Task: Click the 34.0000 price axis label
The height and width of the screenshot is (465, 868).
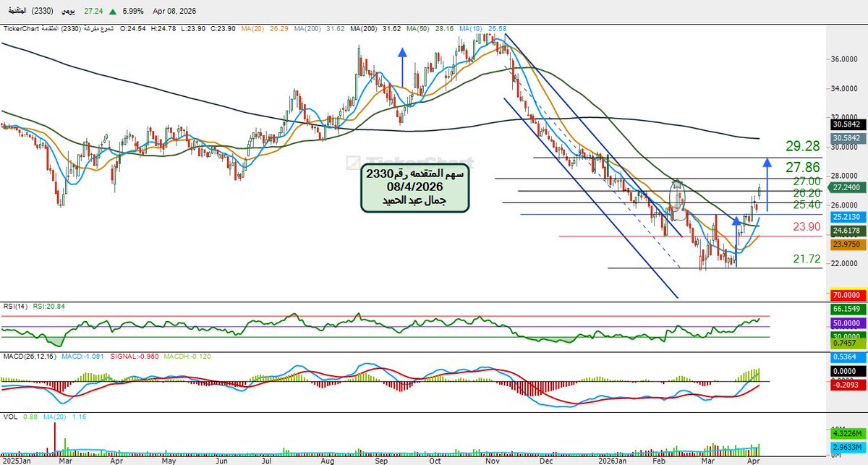Action: [x=846, y=88]
